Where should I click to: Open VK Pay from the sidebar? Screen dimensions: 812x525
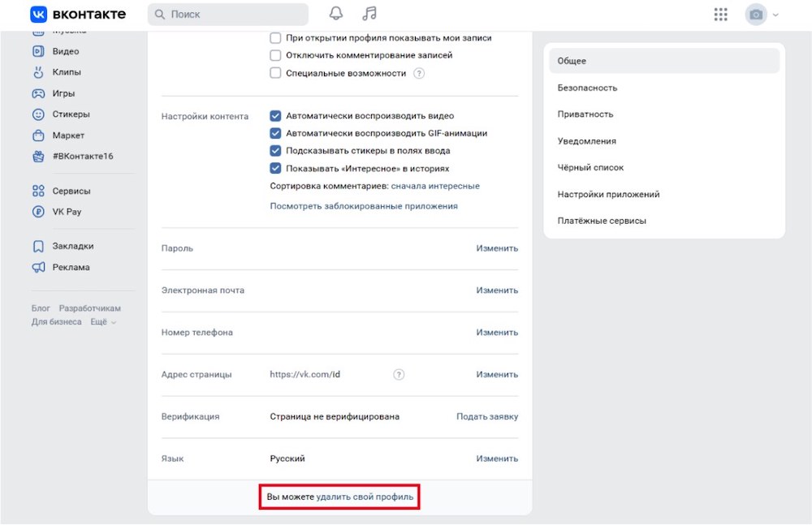64,212
